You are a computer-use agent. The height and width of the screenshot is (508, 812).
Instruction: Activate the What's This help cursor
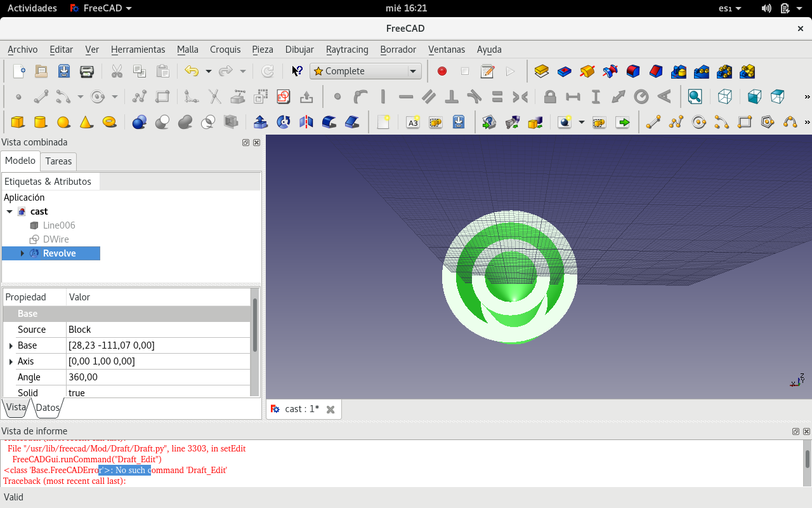click(296, 71)
